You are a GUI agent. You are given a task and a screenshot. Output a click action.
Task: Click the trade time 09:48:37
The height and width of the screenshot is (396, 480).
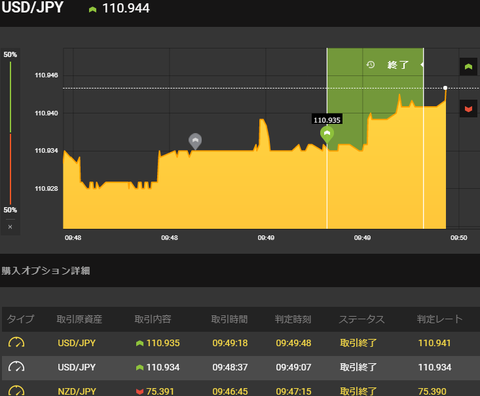pos(230,367)
